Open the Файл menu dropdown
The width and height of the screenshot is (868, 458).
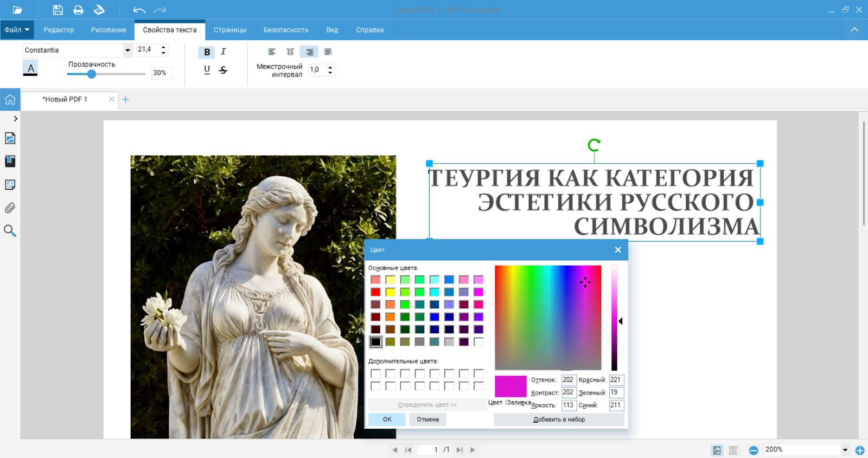pos(17,30)
